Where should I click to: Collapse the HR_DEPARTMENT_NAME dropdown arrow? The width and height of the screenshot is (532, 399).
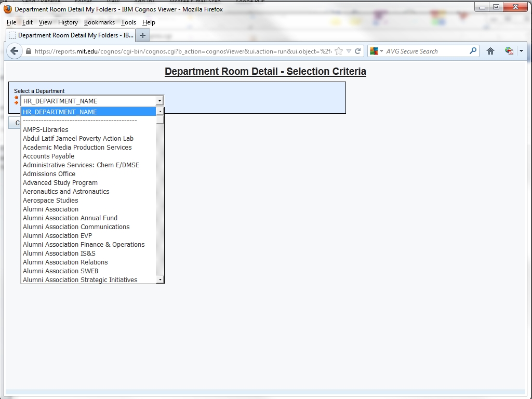point(159,101)
